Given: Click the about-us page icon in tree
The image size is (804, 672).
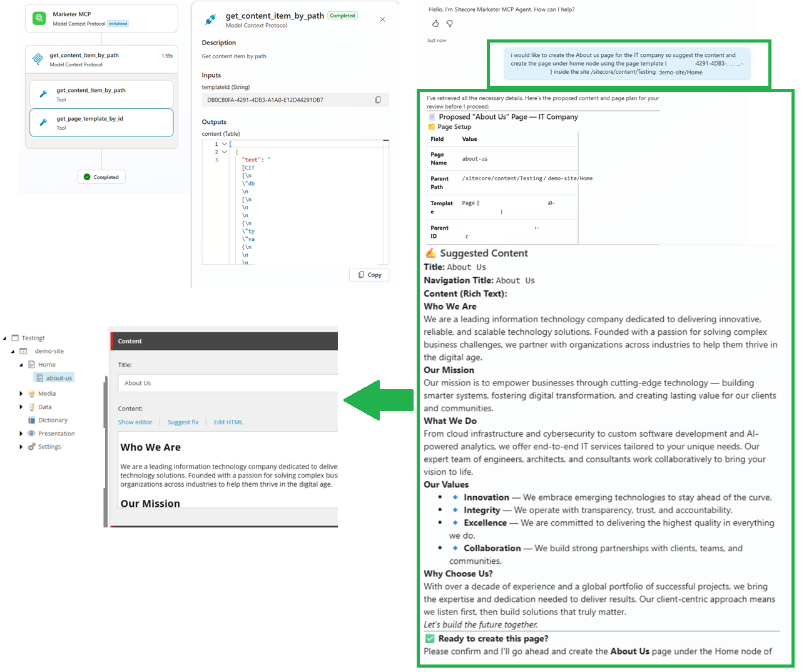Looking at the screenshot, I should click(x=39, y=378).
